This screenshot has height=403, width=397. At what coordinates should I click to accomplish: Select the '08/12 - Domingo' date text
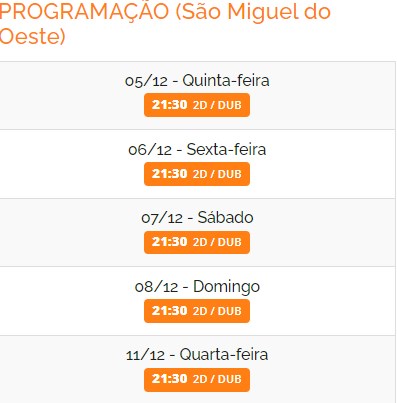point(197,287)
